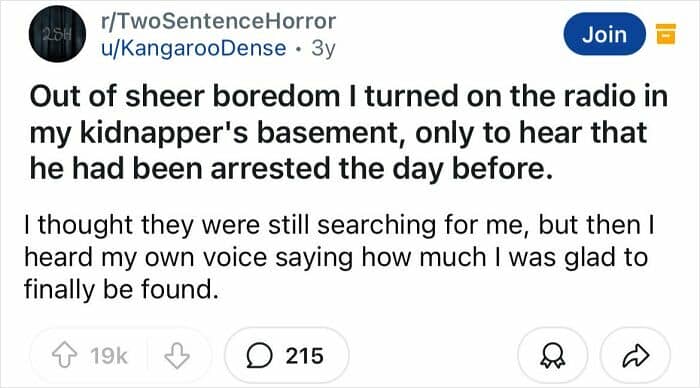Click the 3y post timestamp
The width and height of the screenshot is (700, 388).
323,48
